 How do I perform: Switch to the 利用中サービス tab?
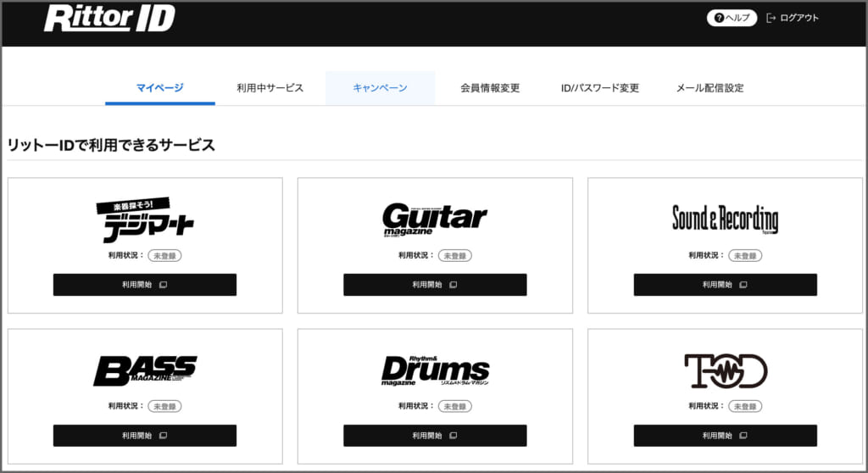click(270, 88)
